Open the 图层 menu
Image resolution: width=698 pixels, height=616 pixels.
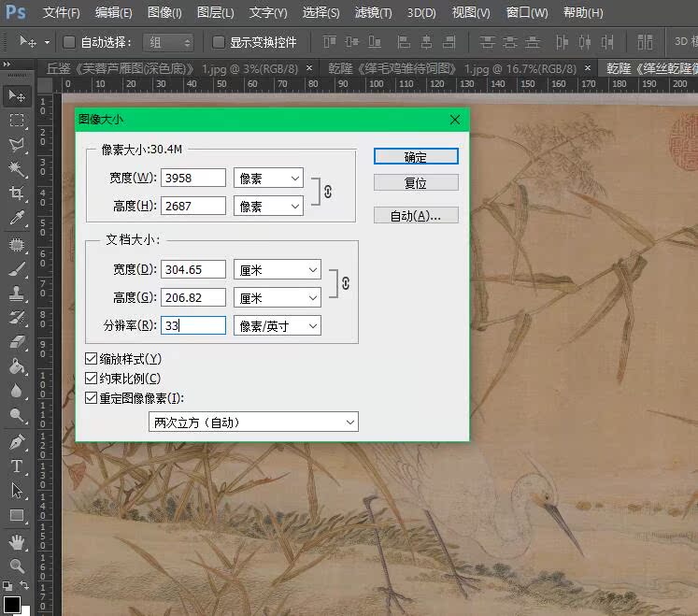coord(216,12)
